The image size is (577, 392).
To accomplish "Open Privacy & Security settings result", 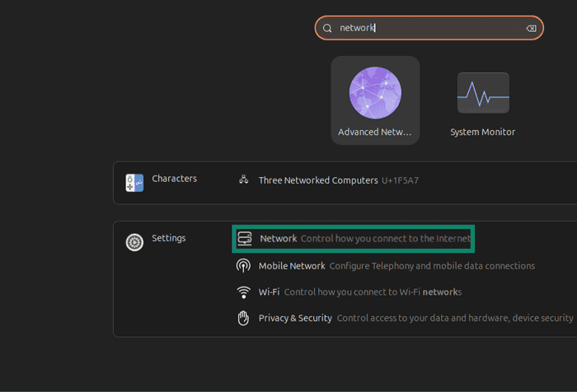I will click(x=405, y=318).
